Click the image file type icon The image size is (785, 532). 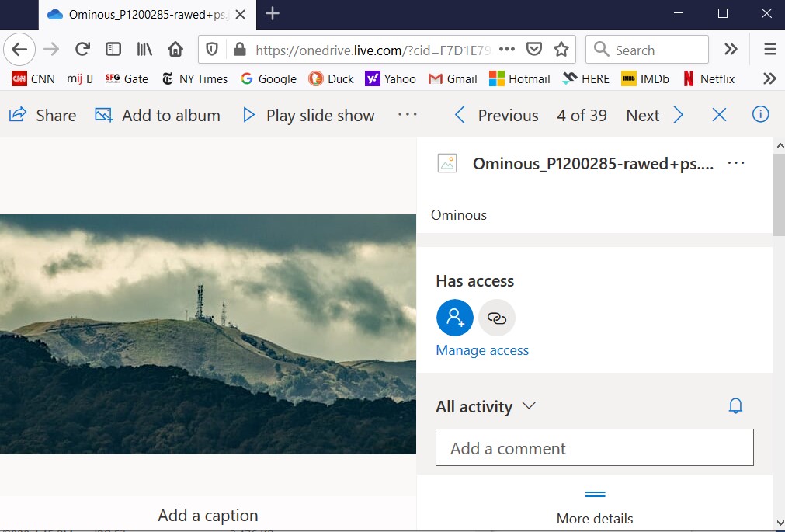447,163
